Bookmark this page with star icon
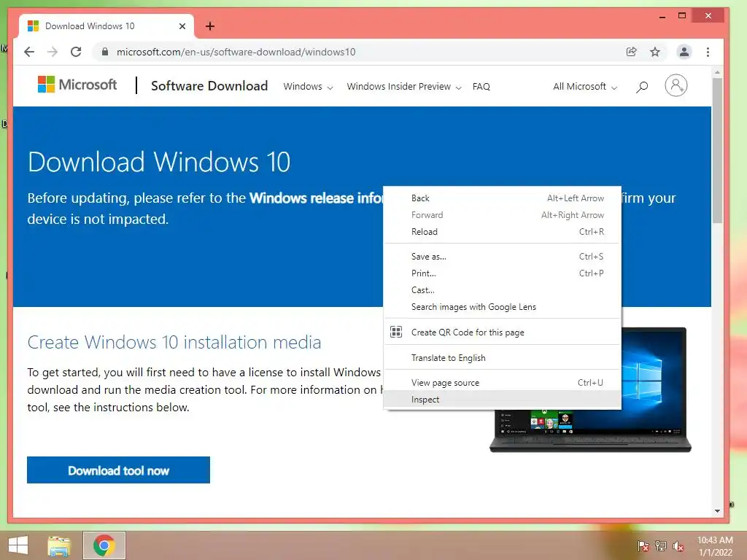This screenshot has height=560, width=747. [655, 52]
